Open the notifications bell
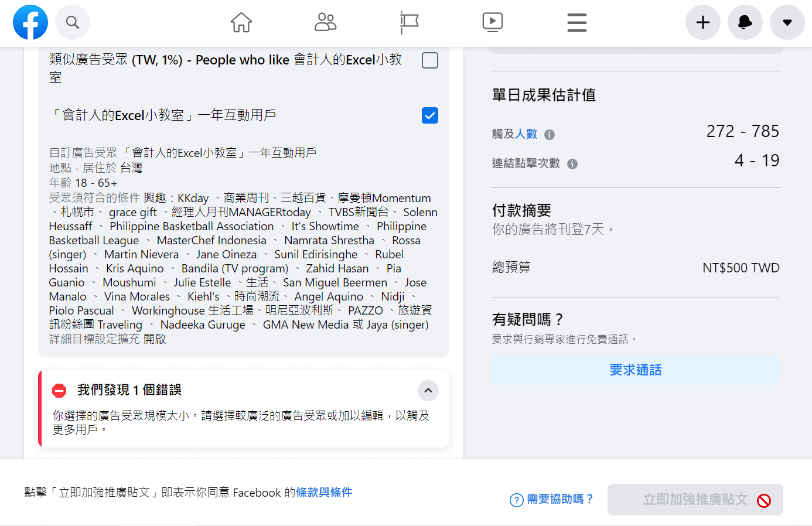Viewport: 812px width, 526px height. click(745, 22)
